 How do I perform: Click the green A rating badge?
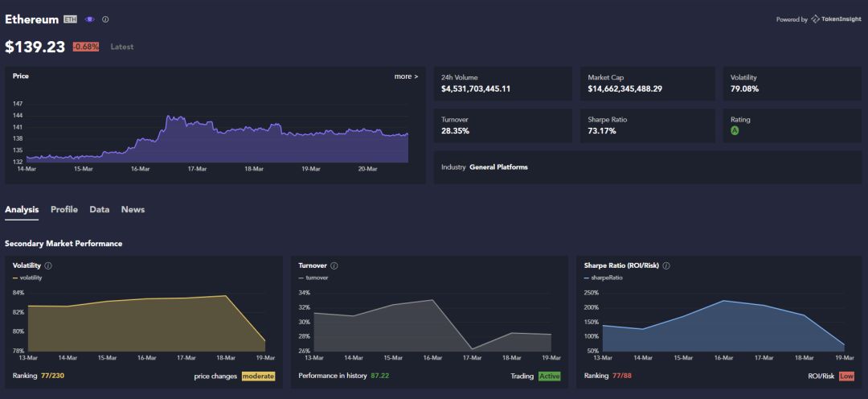tap(735, 131)
